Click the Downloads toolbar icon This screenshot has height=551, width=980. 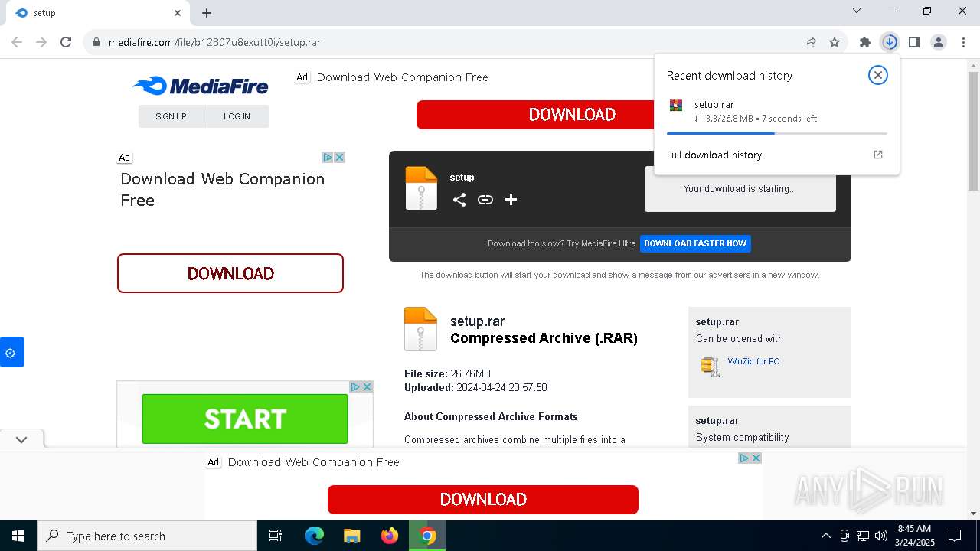click(890, 42)
